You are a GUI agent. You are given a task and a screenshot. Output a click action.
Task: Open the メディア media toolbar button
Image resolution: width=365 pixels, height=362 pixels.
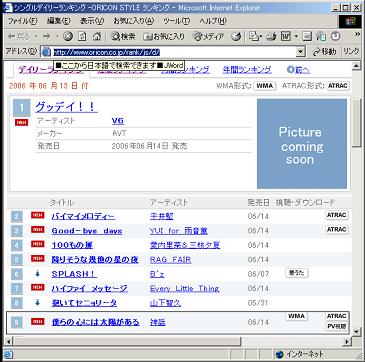pos(208,36)
